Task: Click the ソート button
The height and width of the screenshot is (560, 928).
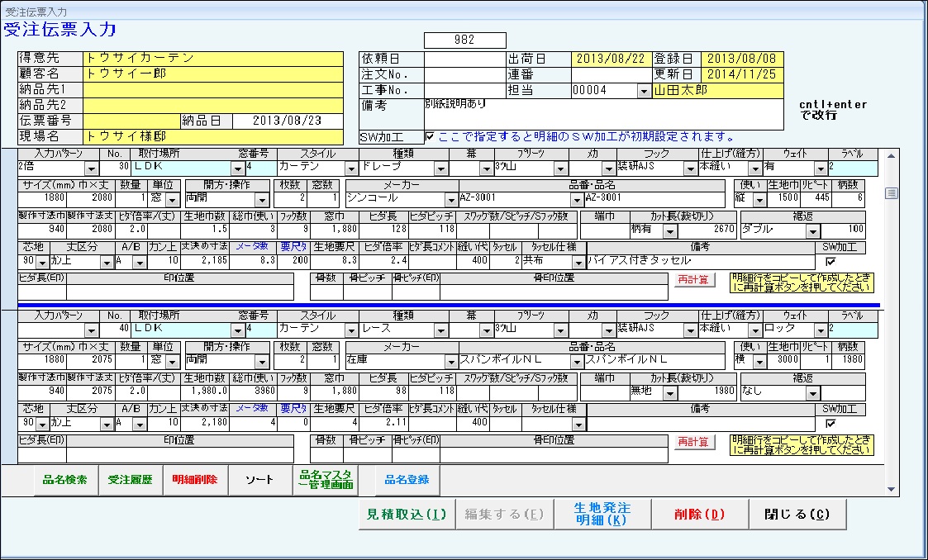Action: pos(259,480)
